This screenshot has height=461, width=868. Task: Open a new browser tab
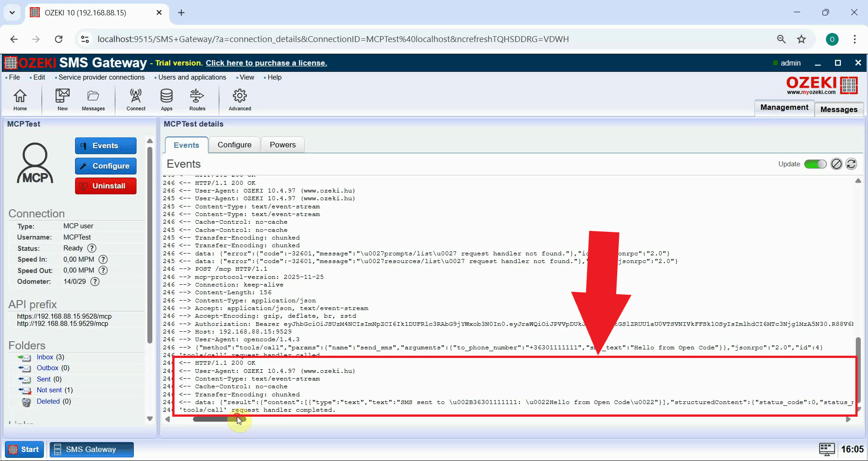181,13
